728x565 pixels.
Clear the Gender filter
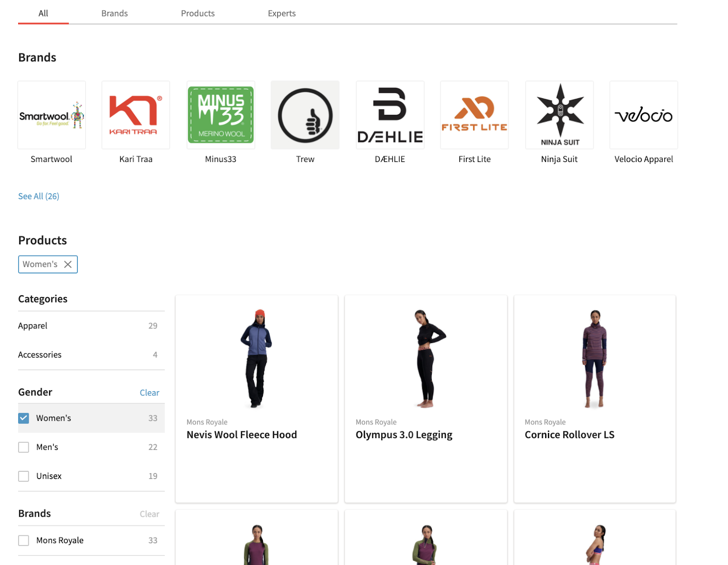tap(149, 393)
